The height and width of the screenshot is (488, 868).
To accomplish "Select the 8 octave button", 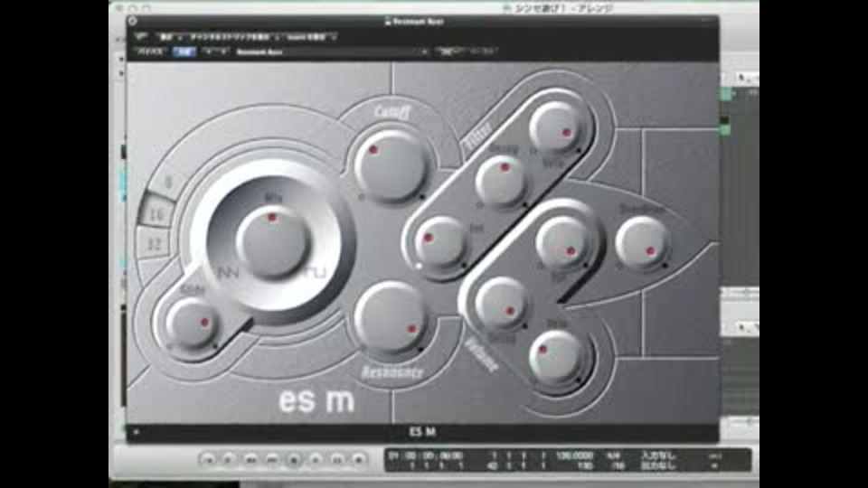I will pos(168,183).
